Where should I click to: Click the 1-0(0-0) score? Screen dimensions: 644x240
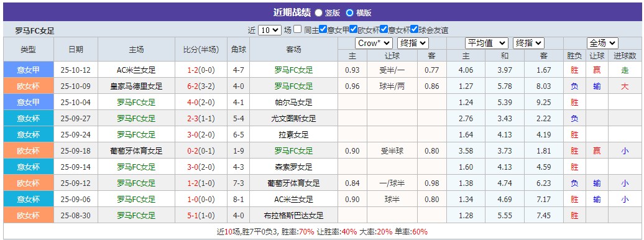coord(201,200)
